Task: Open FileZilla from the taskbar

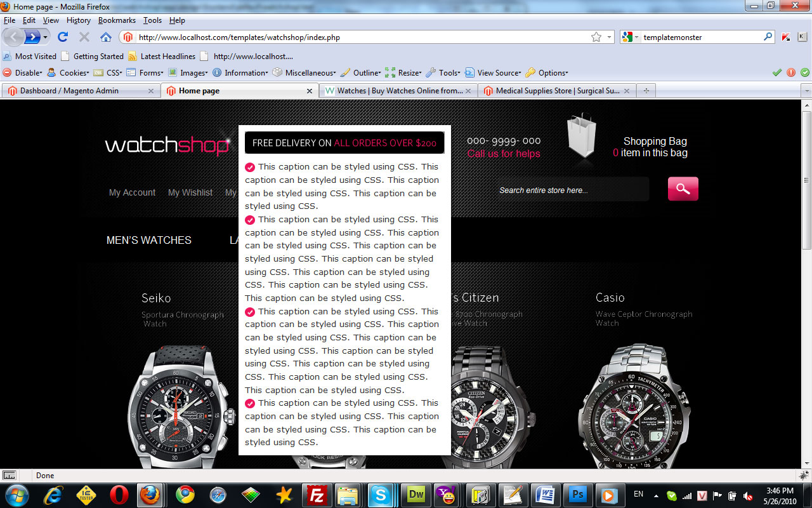Action: pyautogui.click(x=315, y=495)
